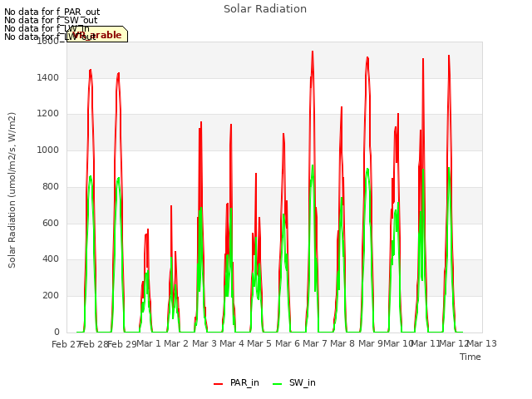Click the 800 y-axis tick label
Image resolution: width=532 pixels, height=399 pixels.
coord(51,186)
